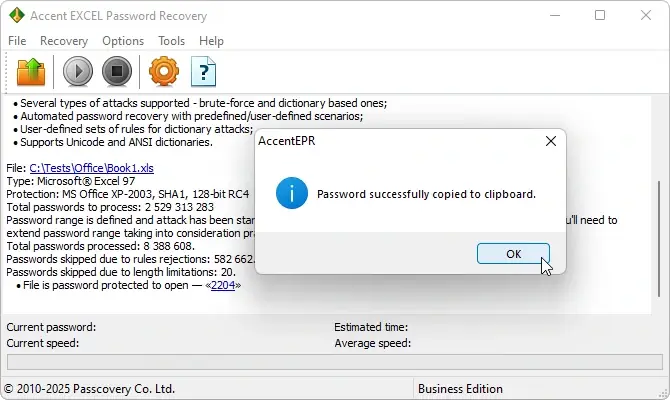
Task: Click the 'Average speed:' label
Action: 373,343
